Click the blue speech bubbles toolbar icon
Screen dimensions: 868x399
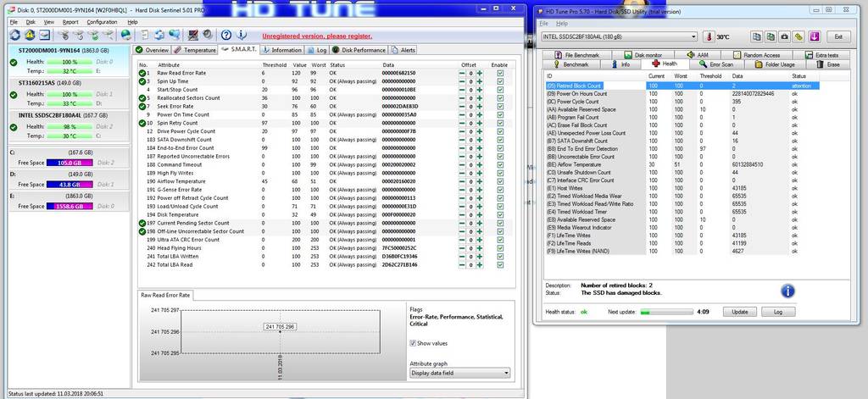(x=175, y=36)
